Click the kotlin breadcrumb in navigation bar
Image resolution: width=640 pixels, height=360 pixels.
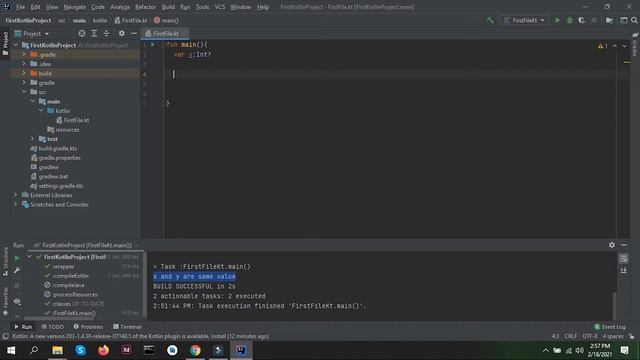coord(100,20)
